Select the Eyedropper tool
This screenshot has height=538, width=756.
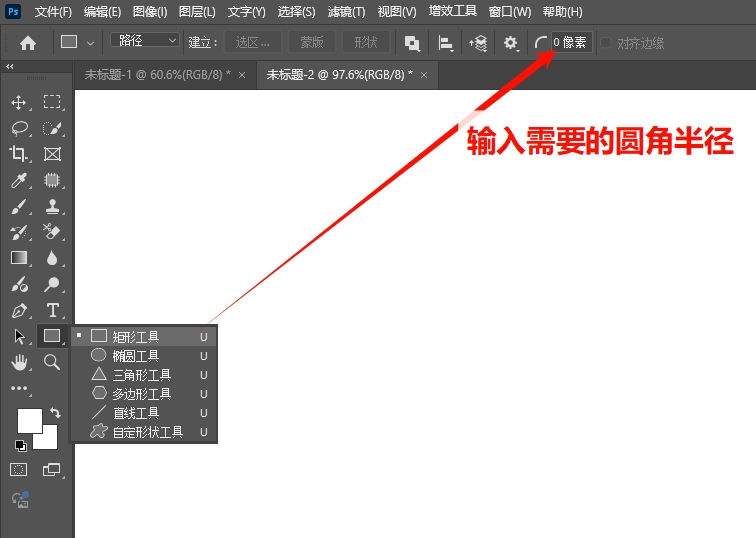[x=19, y=180]
